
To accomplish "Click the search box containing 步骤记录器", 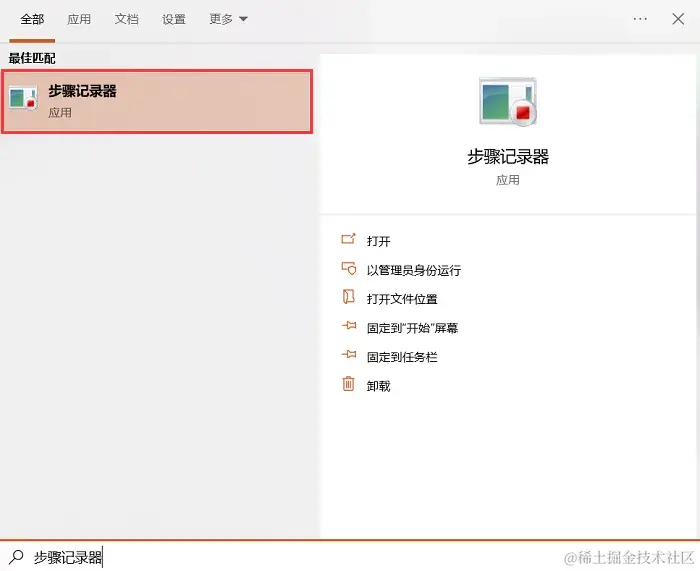I will pyautogui.click(x=350, y=557).
